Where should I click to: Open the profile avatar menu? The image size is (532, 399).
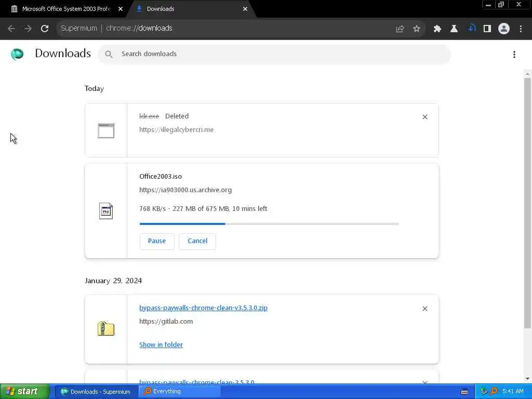504,29
